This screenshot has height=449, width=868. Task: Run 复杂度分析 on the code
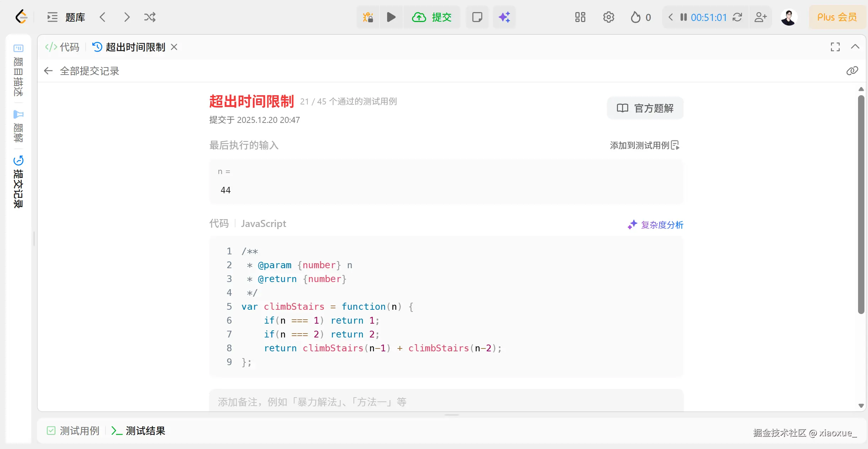click(655, 224)
